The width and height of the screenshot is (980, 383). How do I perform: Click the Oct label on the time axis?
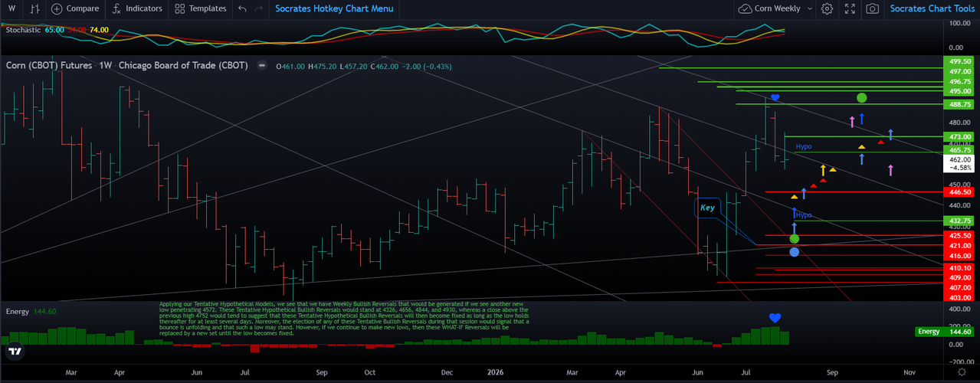tap(370, 372)
